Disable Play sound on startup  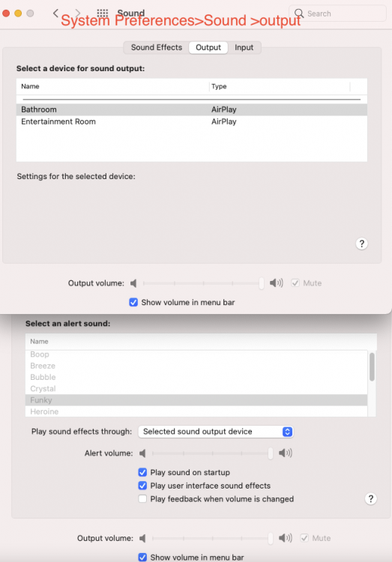tap(142, 472)
